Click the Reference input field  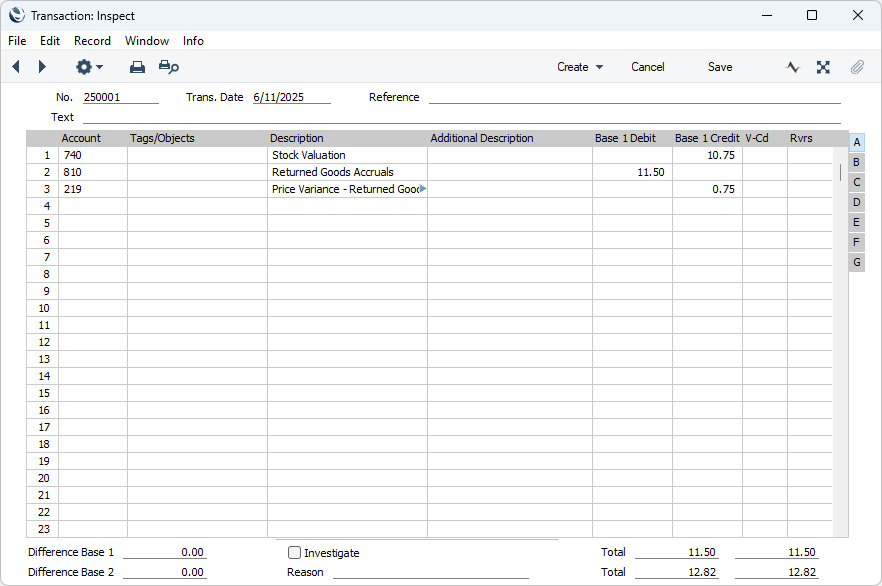point(634,97)
